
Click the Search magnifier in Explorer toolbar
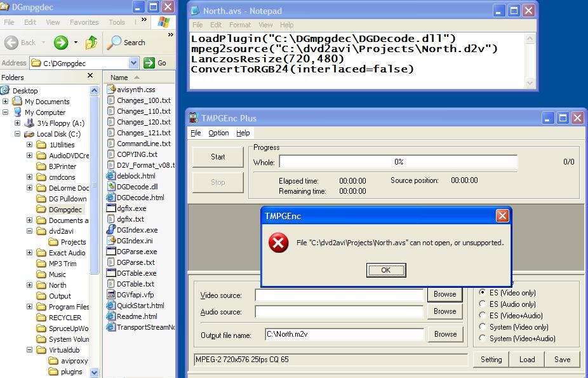click(x=114, y=43)
